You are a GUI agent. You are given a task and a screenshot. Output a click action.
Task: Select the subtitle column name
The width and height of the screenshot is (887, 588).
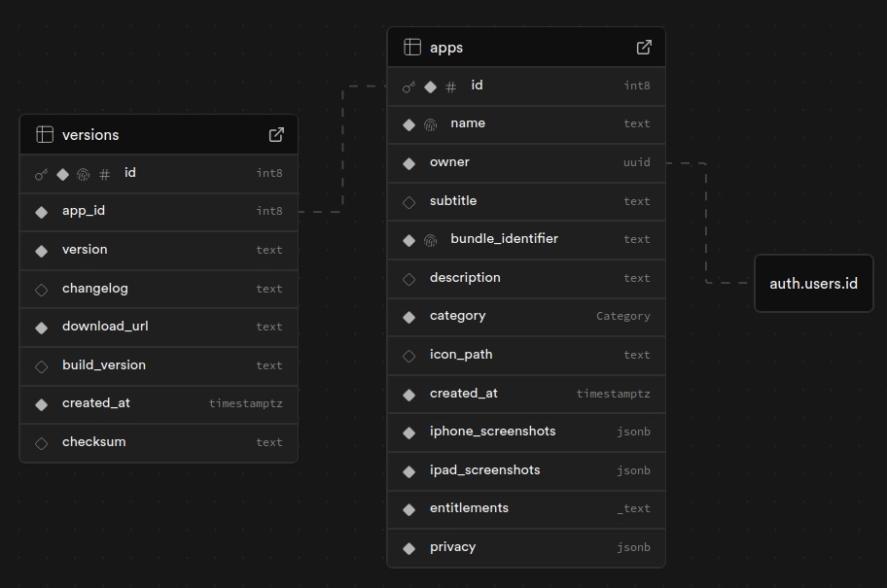[453, 201]
